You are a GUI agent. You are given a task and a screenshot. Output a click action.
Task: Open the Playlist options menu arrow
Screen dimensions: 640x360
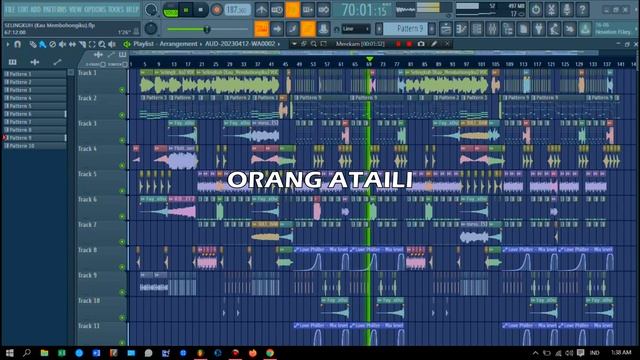point(8,44)
